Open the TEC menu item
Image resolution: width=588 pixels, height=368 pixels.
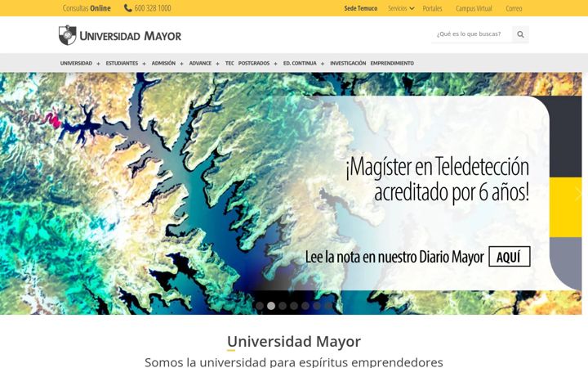pos(229,63)
